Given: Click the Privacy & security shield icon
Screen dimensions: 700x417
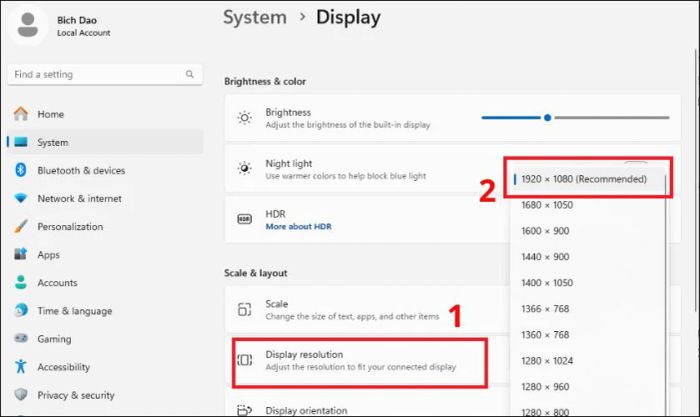Looking at the screenshot, I should 21,395.
